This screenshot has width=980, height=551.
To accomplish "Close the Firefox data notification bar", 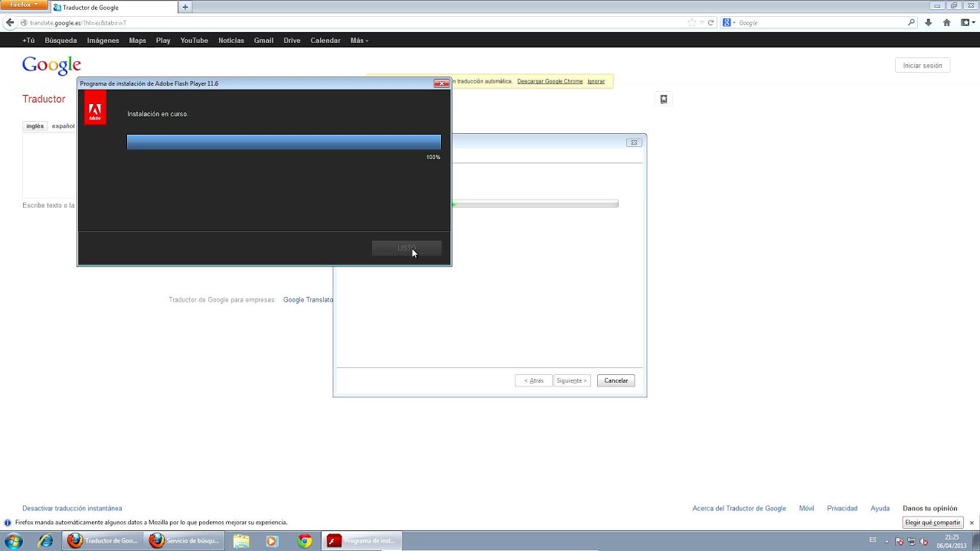I will click(972, 523).
